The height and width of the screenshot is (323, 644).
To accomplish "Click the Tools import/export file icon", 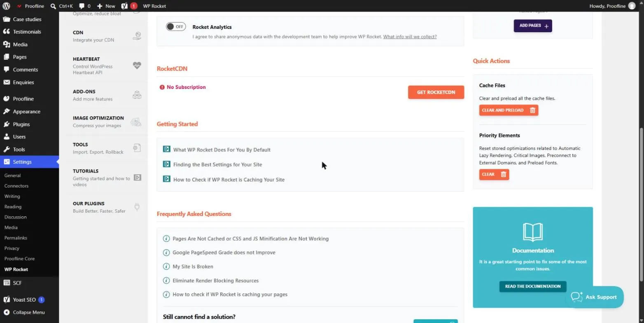I will (137, 148).
